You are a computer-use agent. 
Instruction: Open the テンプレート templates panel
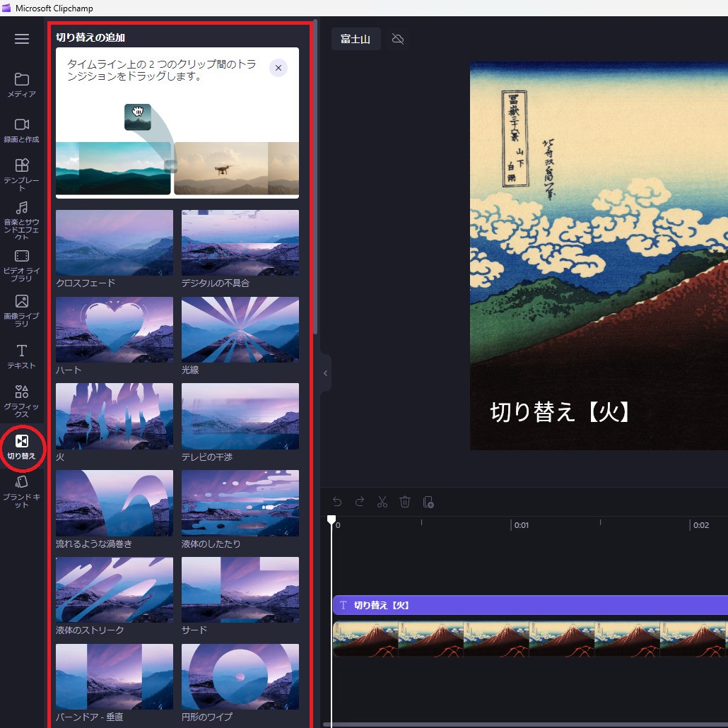21,175
